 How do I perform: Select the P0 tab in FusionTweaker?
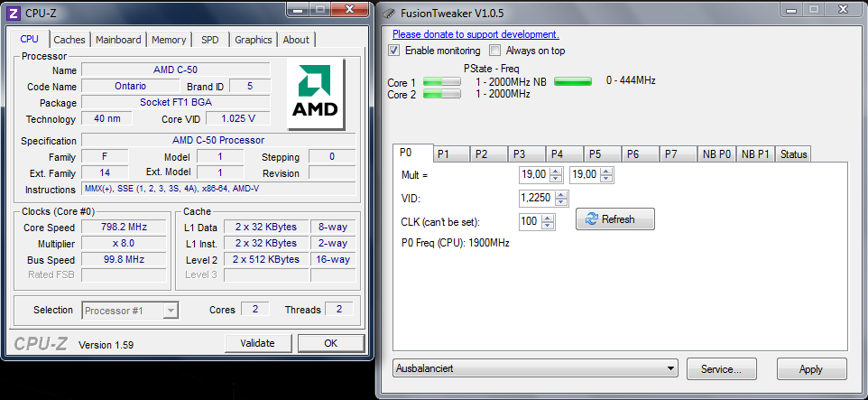pos(411,153)
